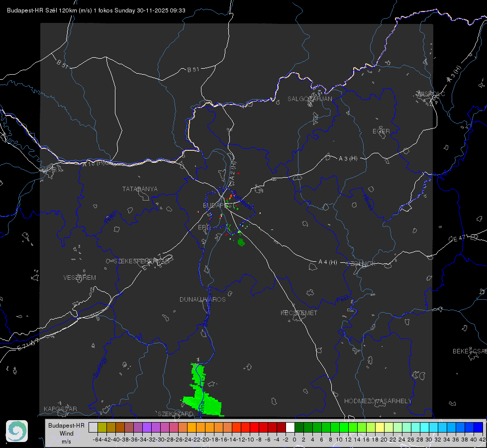Select the VESZPREM city label
Viewport: 487px width, 448px height.
pos(80,278)
